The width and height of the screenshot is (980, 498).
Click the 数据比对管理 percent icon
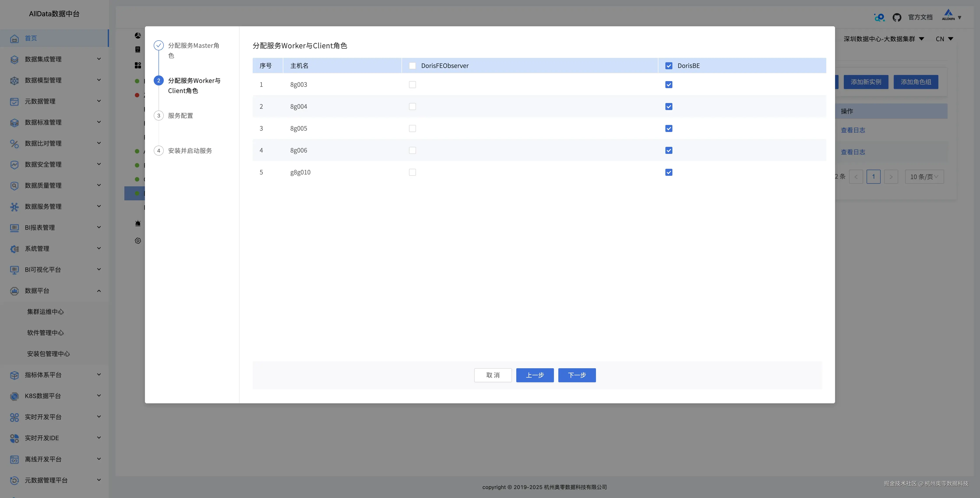coord(14,144)
